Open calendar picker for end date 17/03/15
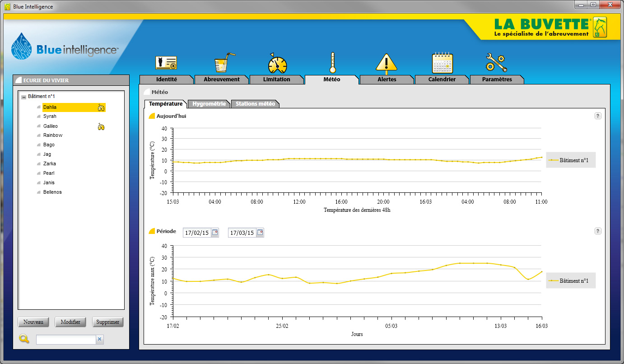 pos(260,233)
